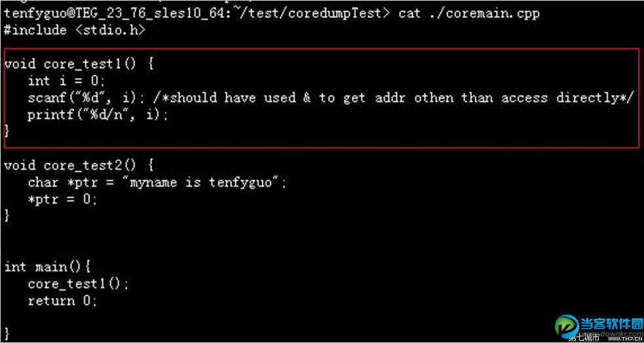Image resolution: width=644 pixels, height=343 pixels.
Task: Click the closing brace of core_test1
Action: tap(7, 131)
